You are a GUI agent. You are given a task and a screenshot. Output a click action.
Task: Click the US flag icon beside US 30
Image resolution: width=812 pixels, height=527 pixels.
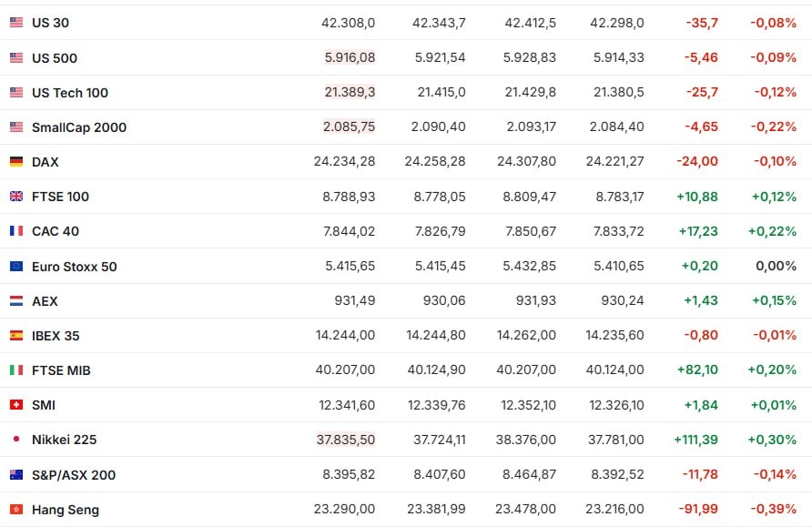pos(16,22)
